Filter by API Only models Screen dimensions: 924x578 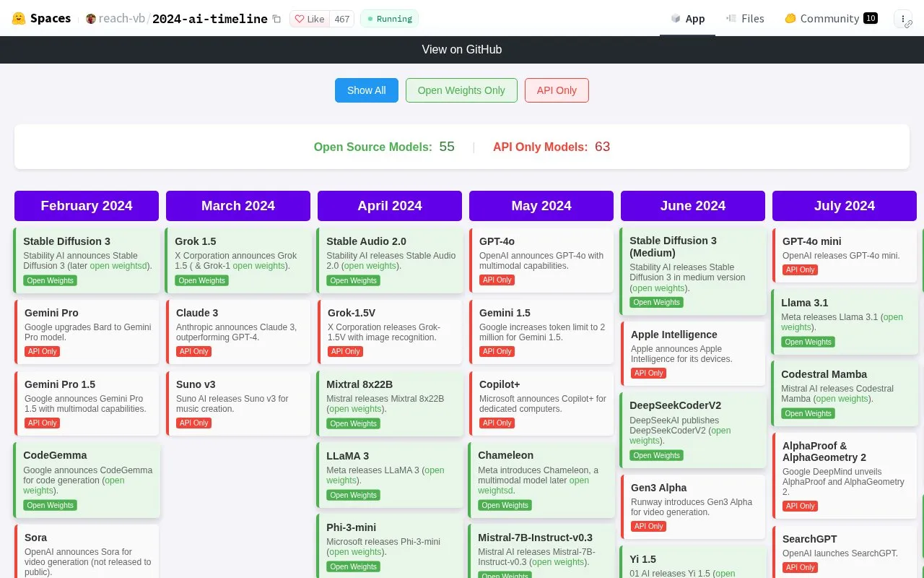pos(557,90)
